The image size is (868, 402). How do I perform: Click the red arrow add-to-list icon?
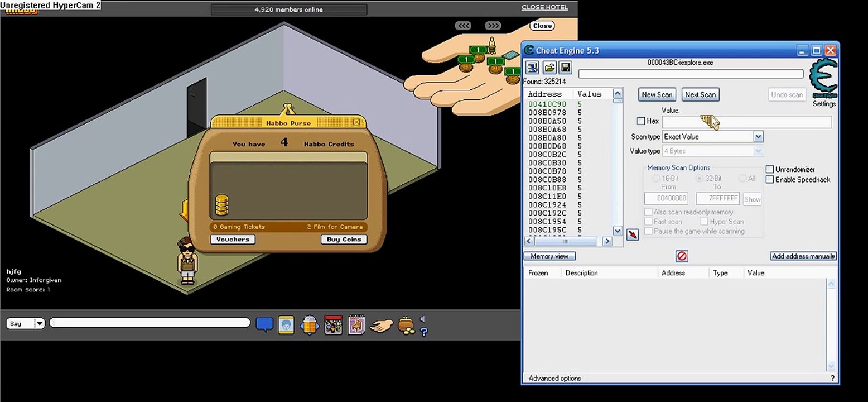(x=632, y=234)
